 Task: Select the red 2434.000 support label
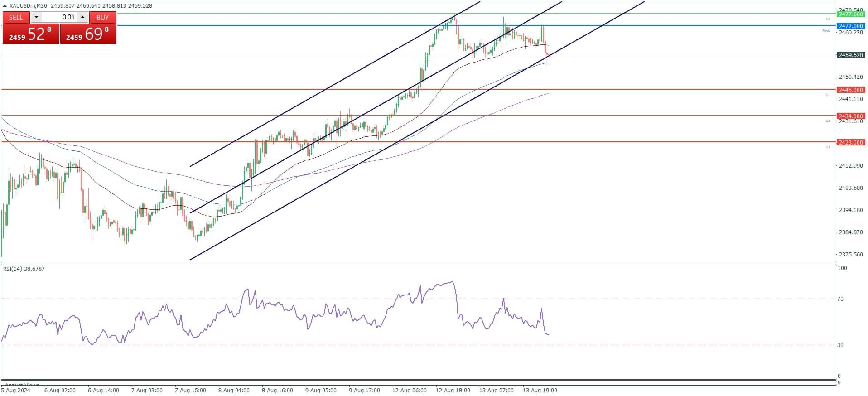(851, 116)
